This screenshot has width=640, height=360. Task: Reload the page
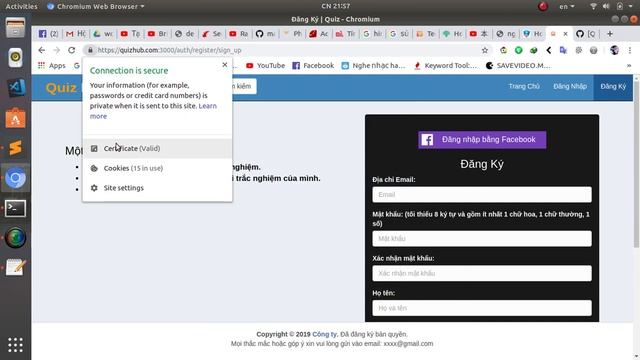pos(72,50)
